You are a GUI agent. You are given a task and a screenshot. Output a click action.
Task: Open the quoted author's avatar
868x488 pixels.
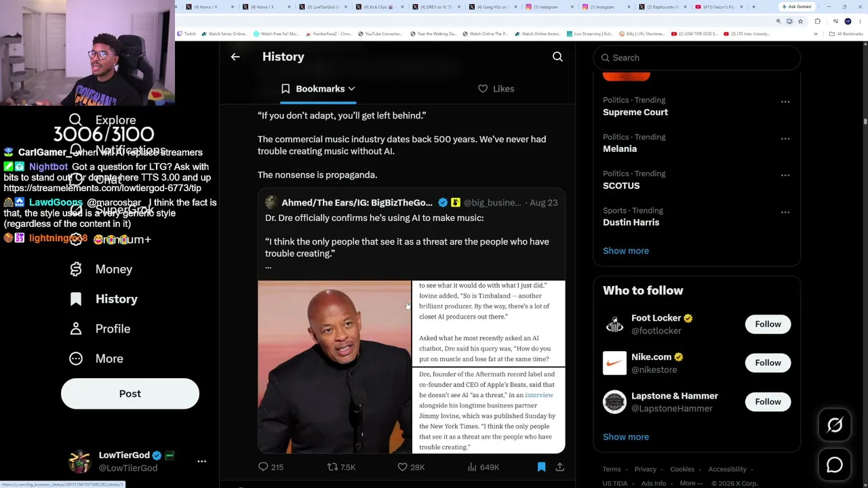pos(271,203)
